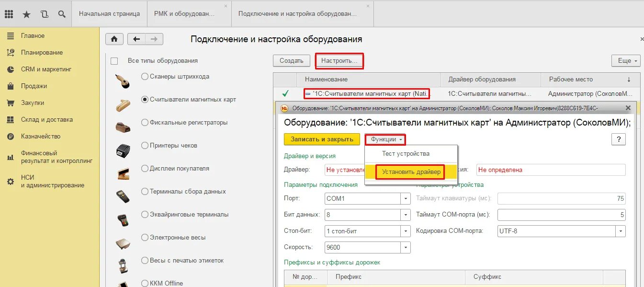Screen dimensions: 644x287
Task: Click the НСИ и администрирование gear icon
Action: (x=11, y=182)
